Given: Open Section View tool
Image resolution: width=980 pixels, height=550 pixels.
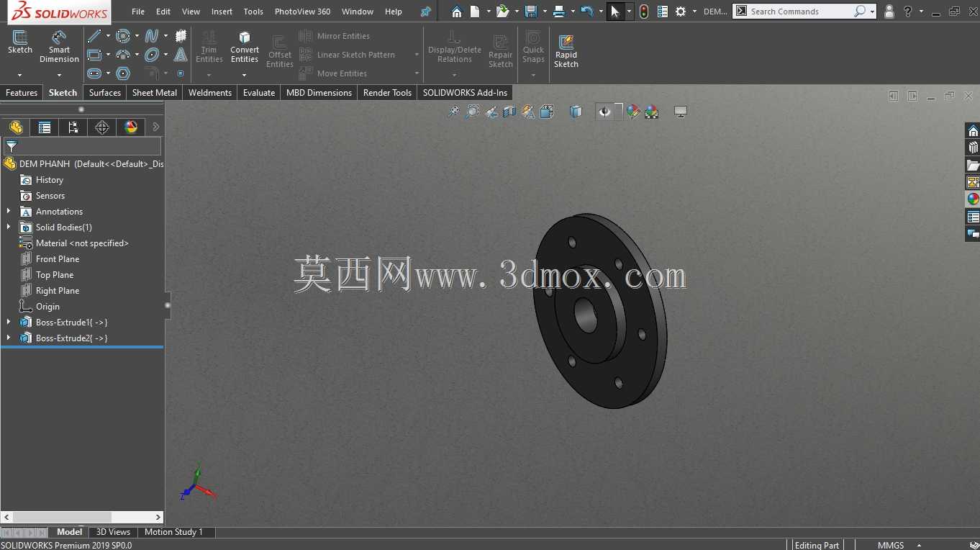Looking at the screenshot, I should point(509,112).
